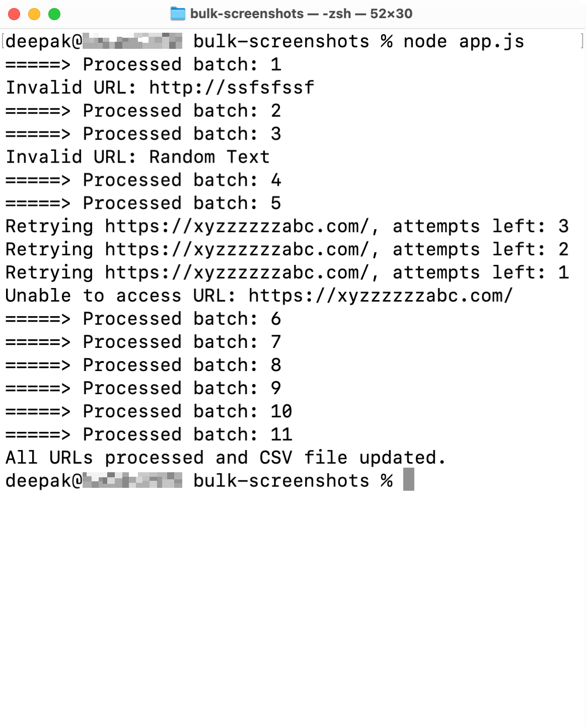
Task: Click the 'Processed batch: 10' line
Action: pyautogui.click(x=149, y=412)
